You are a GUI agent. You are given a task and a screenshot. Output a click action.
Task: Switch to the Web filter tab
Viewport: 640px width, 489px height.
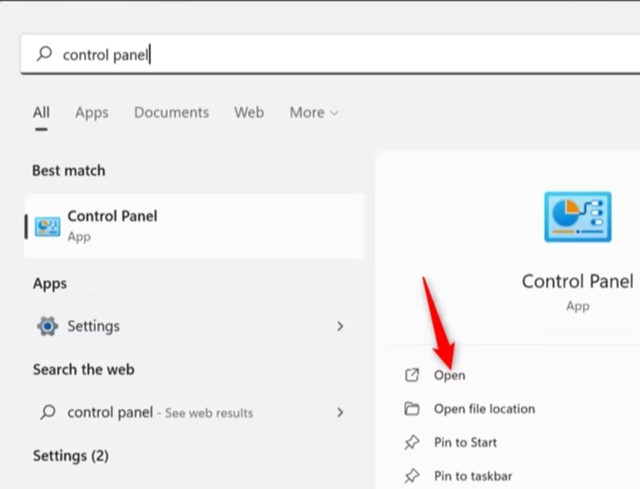tap(249, 112)
